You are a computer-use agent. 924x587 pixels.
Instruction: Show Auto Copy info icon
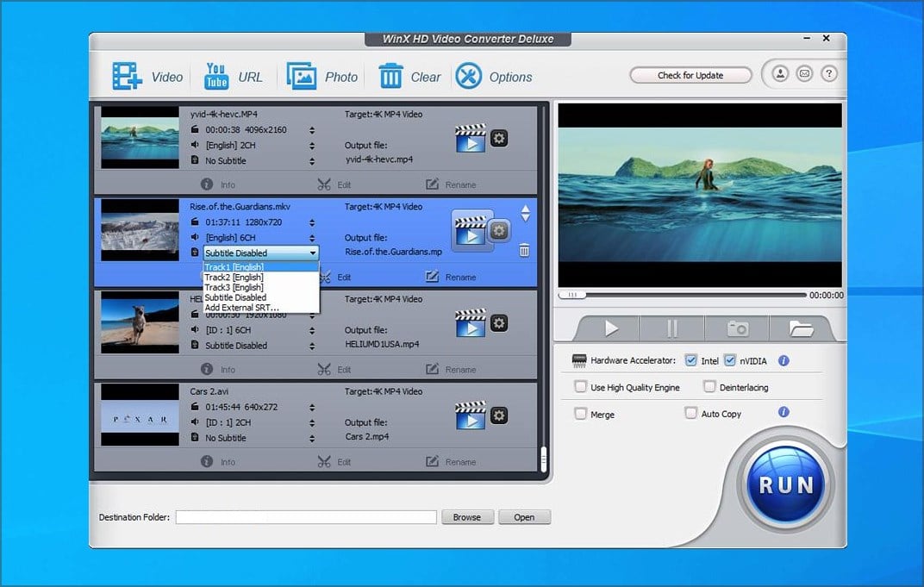pyautogui.click(x=784, y=412)
